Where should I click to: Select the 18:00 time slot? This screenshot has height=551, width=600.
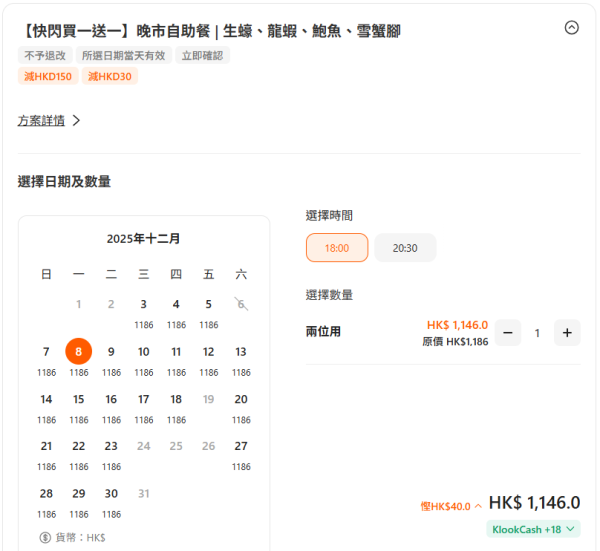[x=337, y=248]
